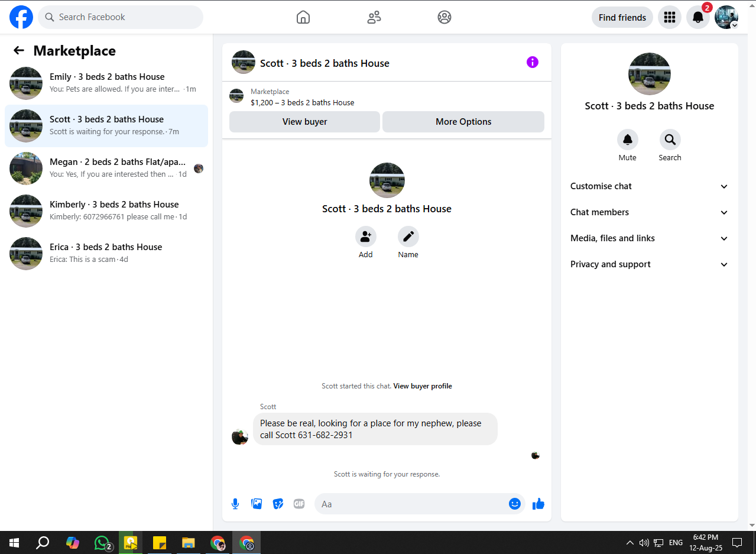
Task: Click Scott's message bubble with phone number
Action: point(375,429)
